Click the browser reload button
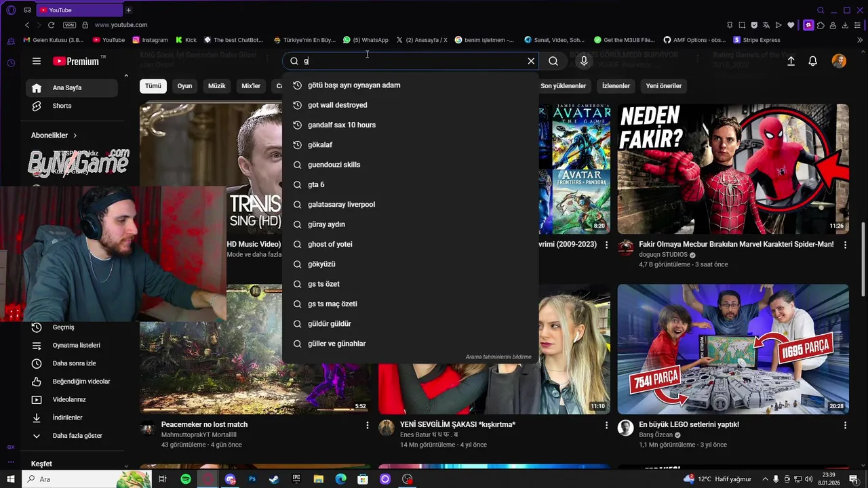868x488 pixels. pyautogui.click(x=51, y=25)
